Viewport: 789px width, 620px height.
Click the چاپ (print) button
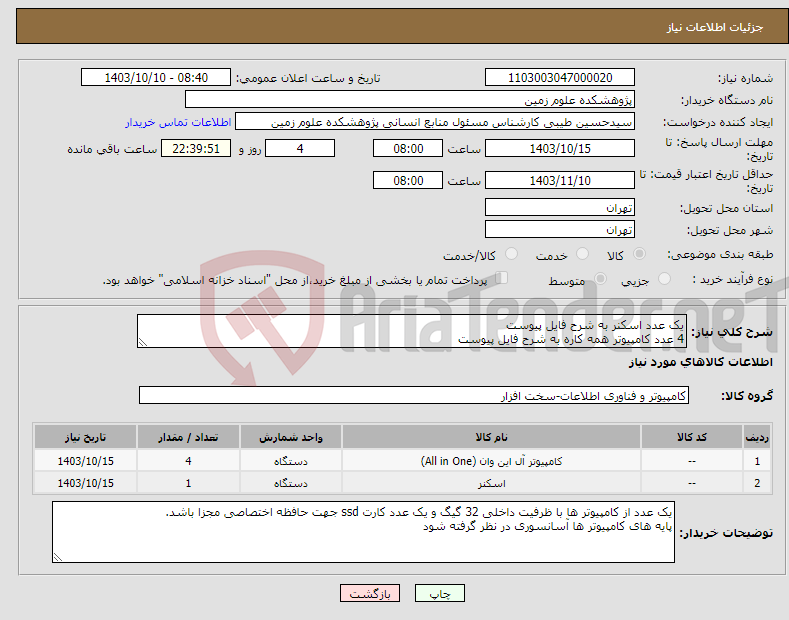(439, 594)
